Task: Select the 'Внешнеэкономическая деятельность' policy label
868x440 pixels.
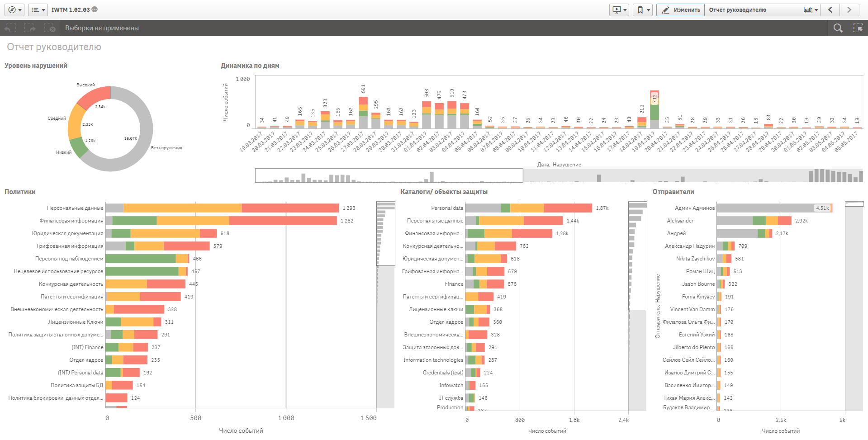Action: pyautogui.click(x=57, y=309)
